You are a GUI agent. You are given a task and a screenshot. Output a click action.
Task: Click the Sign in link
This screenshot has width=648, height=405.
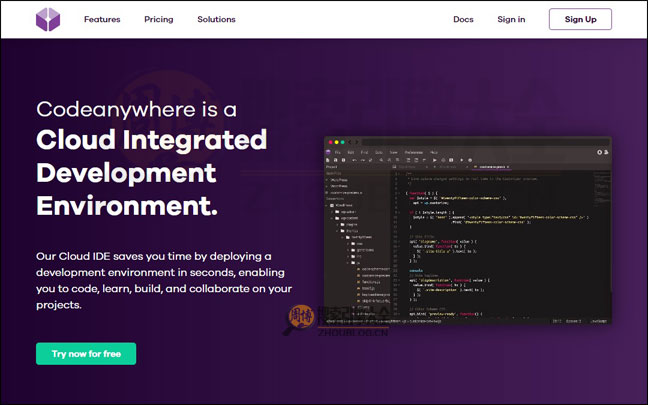[x=511, y=19]
